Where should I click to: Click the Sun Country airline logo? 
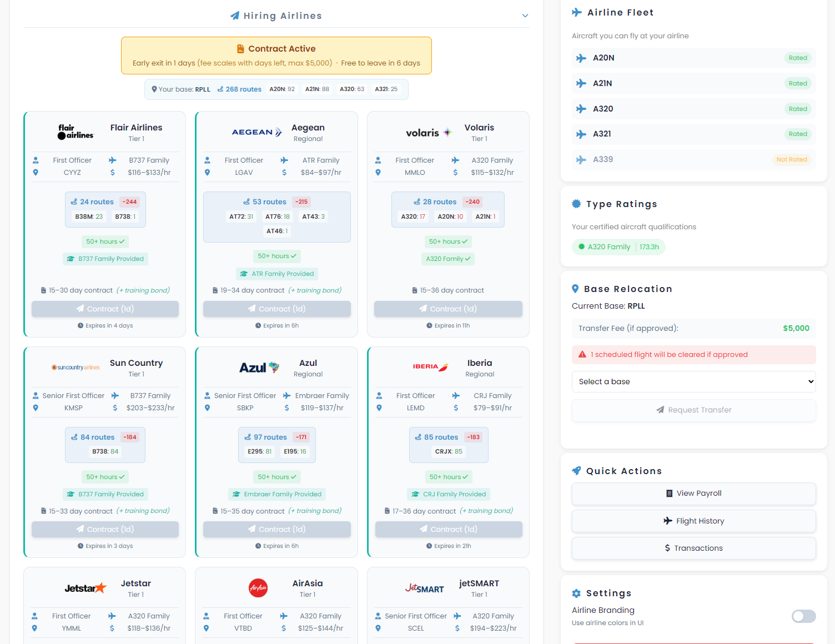[x=76, y=368]
